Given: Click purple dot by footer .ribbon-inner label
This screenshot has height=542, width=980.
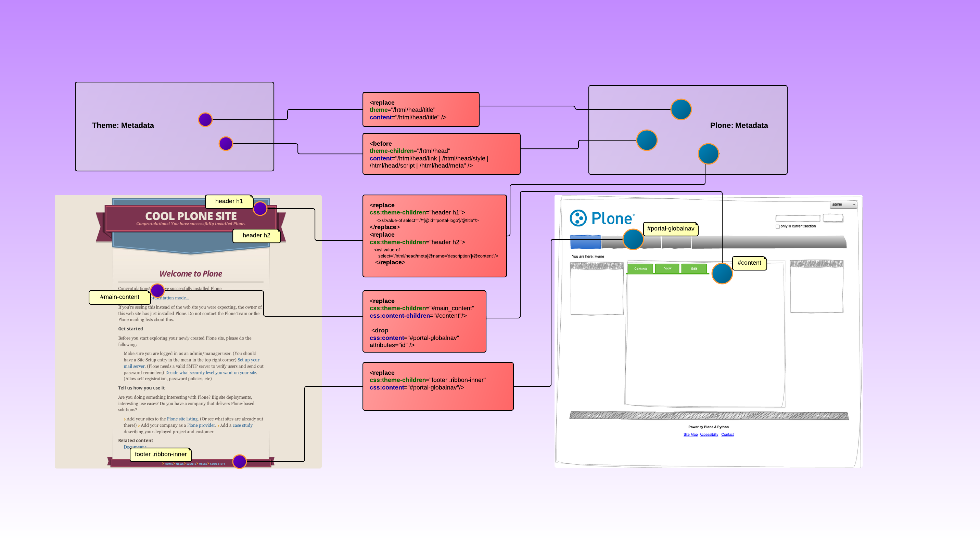Looking at the screenshot, I should coord(239,461).
